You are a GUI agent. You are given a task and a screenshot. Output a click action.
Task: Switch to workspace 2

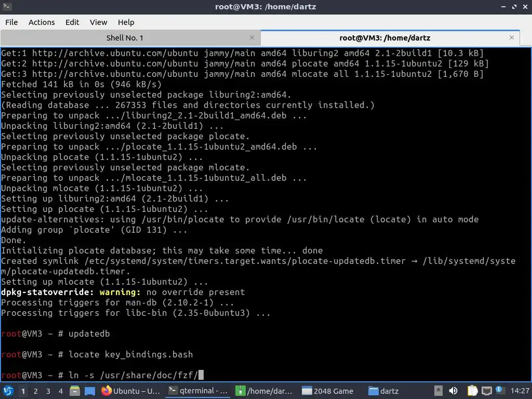[x=36, y=391]
